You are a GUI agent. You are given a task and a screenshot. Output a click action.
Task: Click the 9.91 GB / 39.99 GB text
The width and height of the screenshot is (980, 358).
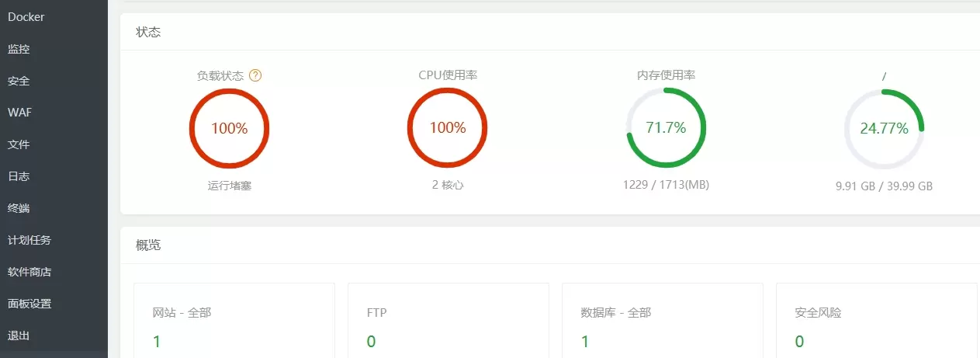tap(884, 186)
